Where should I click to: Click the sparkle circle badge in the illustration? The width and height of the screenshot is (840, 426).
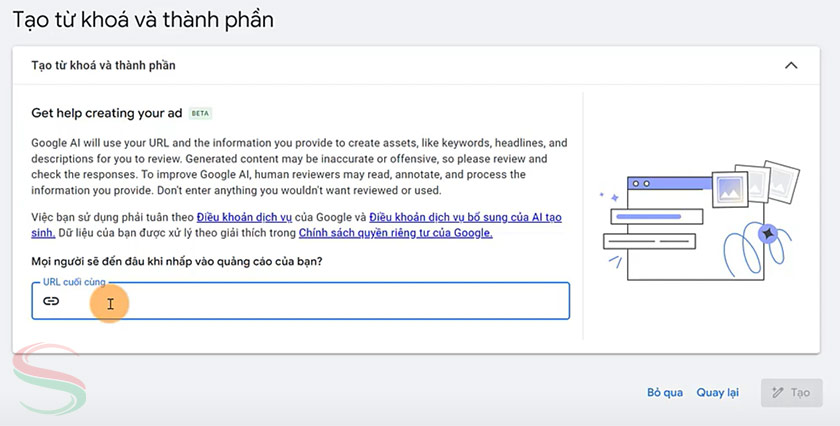pyautogui.click(x=767, y=234)
